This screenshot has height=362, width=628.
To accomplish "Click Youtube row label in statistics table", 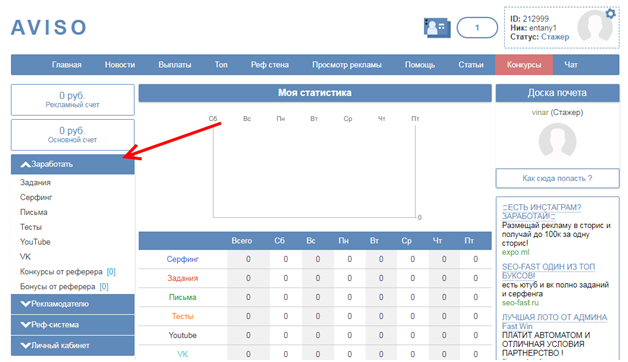I will (183, 335).
